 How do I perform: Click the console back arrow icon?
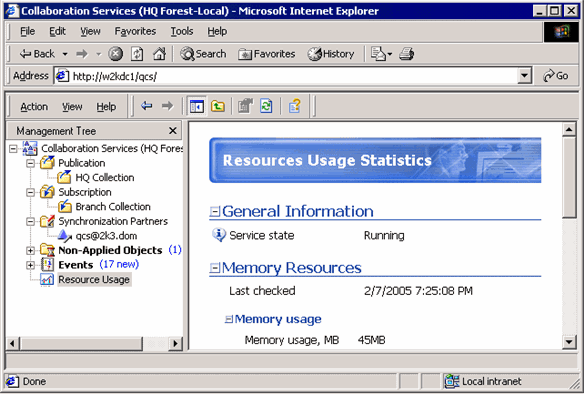click(x=147, y=106)
